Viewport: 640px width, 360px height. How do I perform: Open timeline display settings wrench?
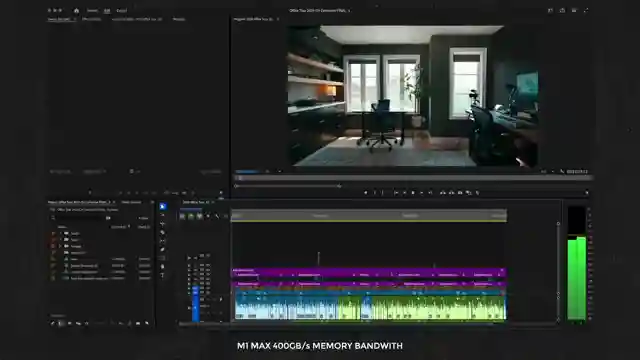217,216
